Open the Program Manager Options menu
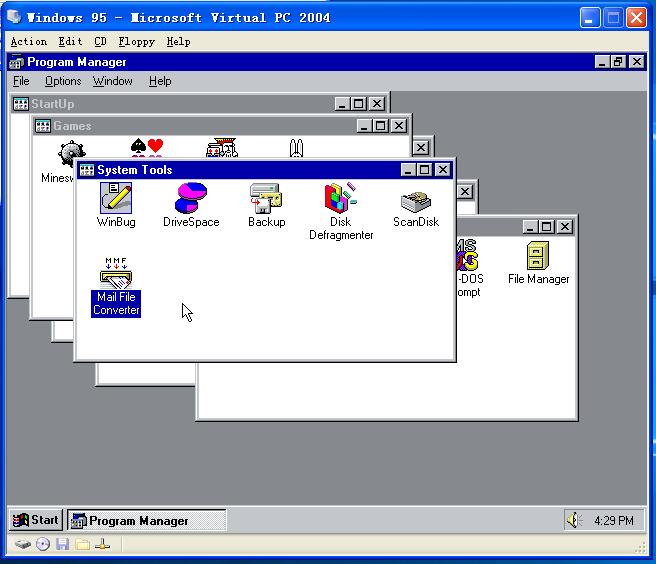 pos(63,81)
